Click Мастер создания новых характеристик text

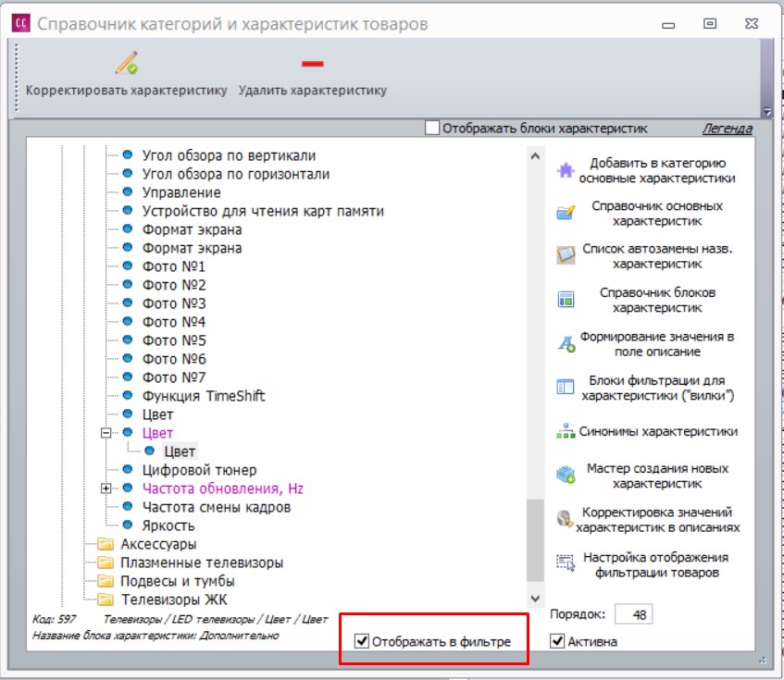tap(657, 476)
